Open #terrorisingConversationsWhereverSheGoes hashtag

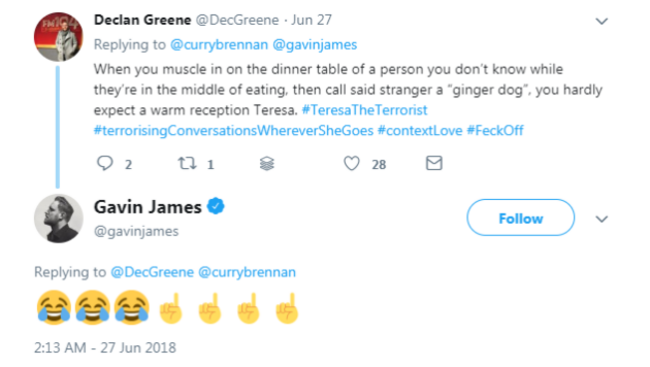[x=233, y=131]
